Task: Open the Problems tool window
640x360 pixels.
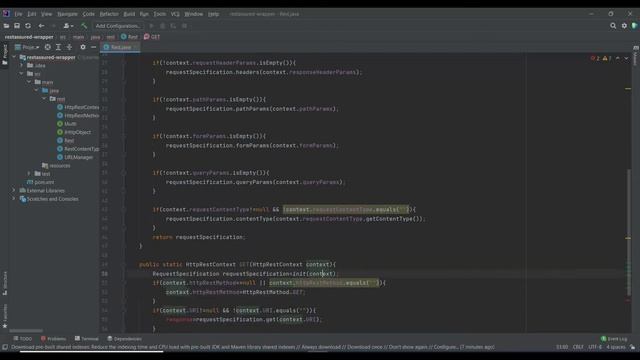Action: coord(53,339)
